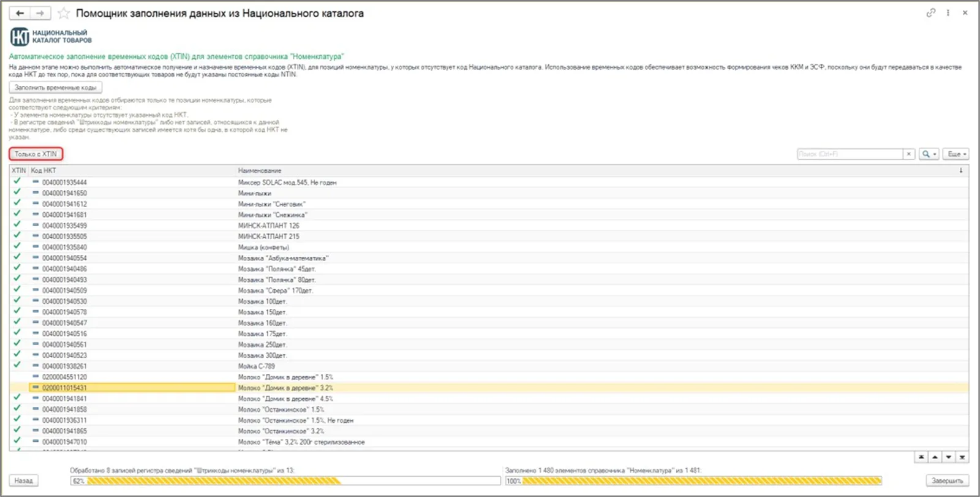Image resolution: width=980 pixels, height=497 pixels.
Task: Click the row icon beside code 0040001938261
Action: click(x=36, y=366)
